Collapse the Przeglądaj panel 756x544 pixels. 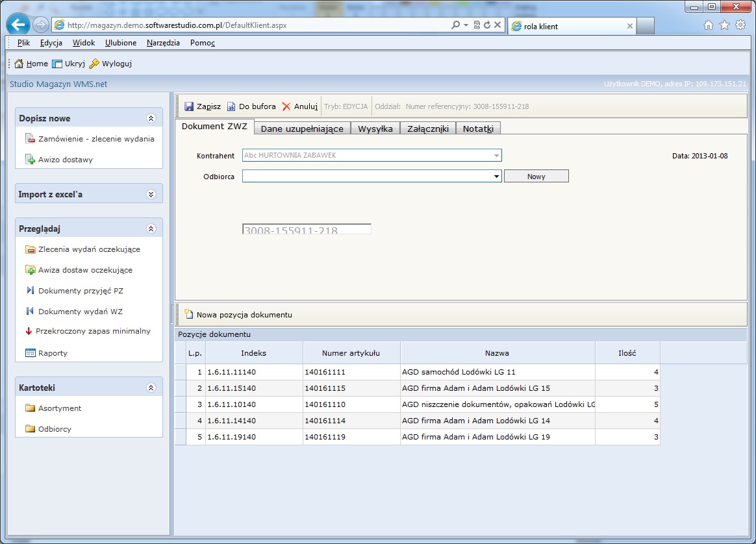(x=151, y=229)
